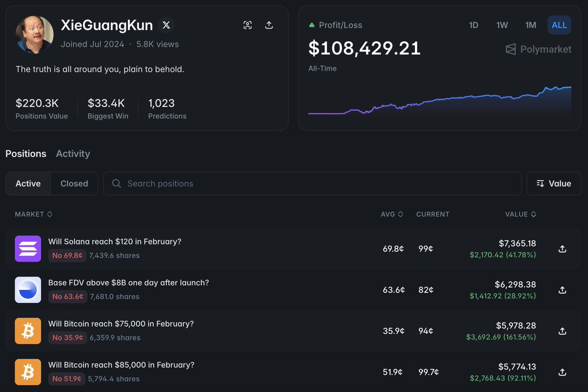Screen dimensions: 588x392
Task: Click the share profile upload icon
Action: [269, 25]
